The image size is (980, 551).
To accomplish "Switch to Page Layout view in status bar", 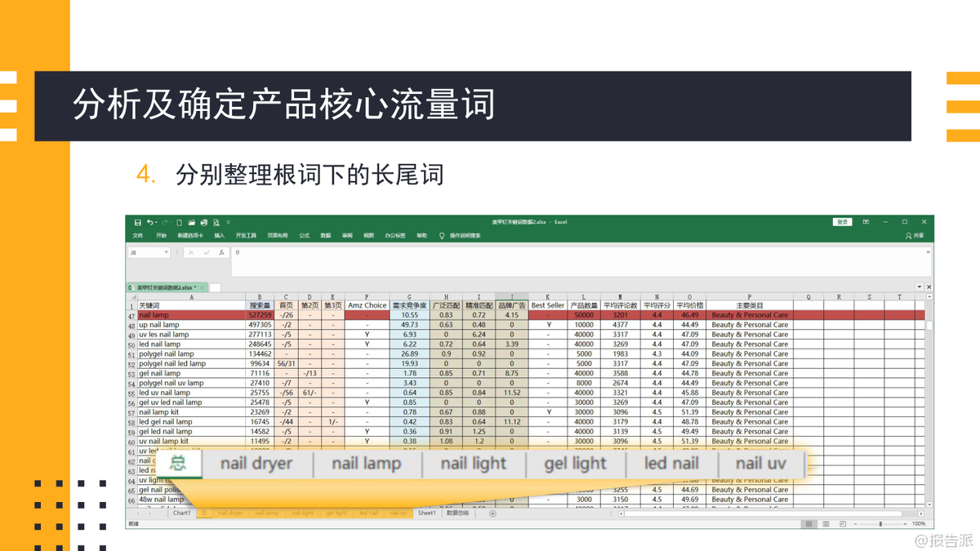I will click(826, 524).
